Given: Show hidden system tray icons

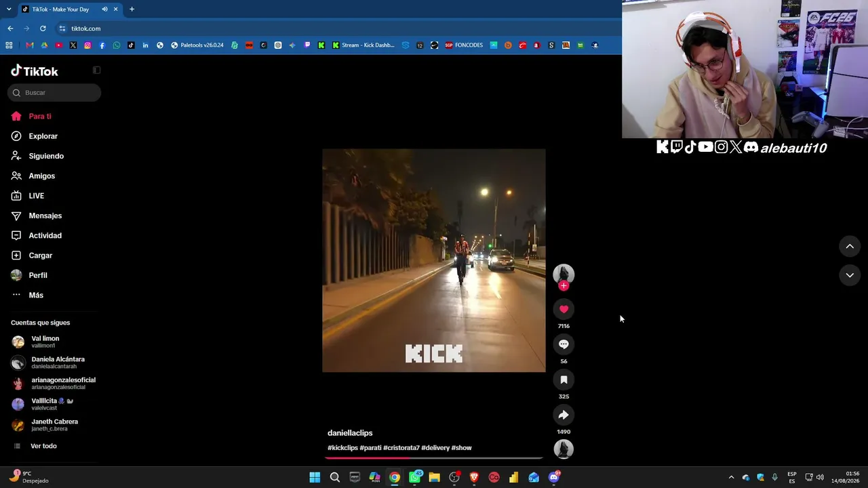Looking at the screenshot, I should [x=731, y=478].
